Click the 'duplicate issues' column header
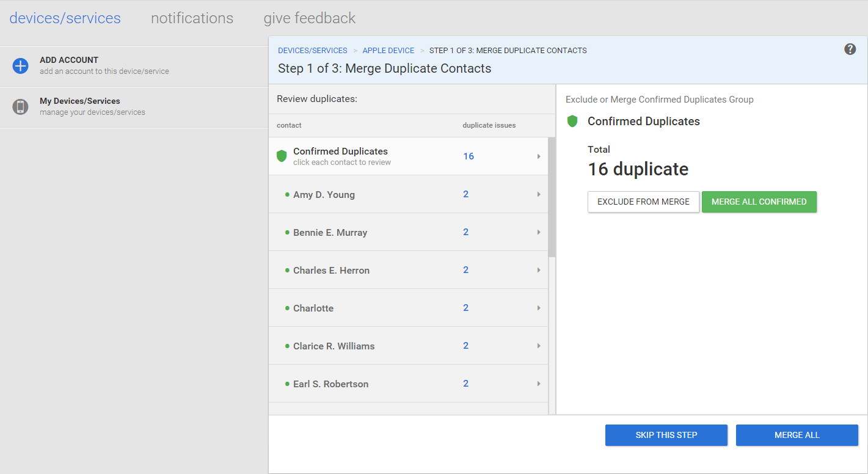Image resolution: width=868 pixels, height=474 pixels. pos(489,125)
